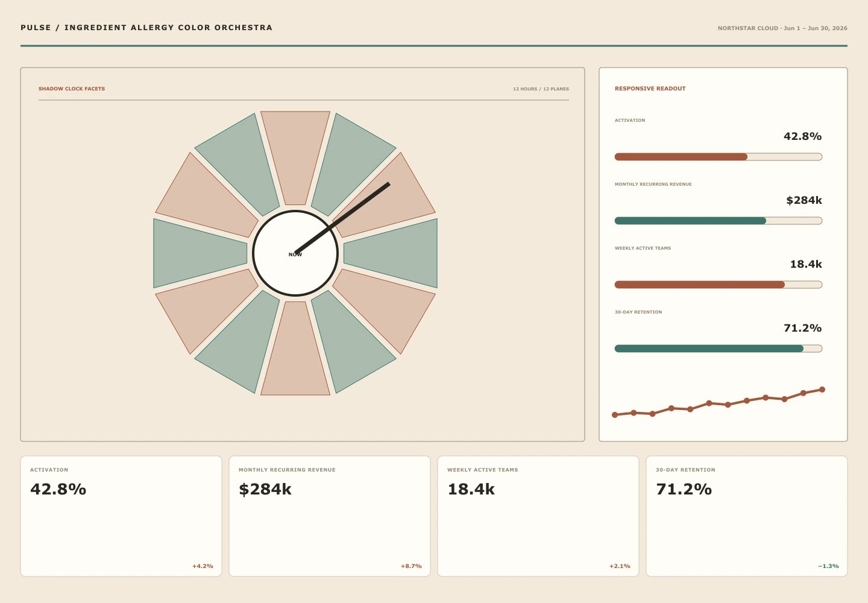Select the 12 o'clock facet of the shadow clock
This screenshot has height=603, width=868.
pos(295,158)
